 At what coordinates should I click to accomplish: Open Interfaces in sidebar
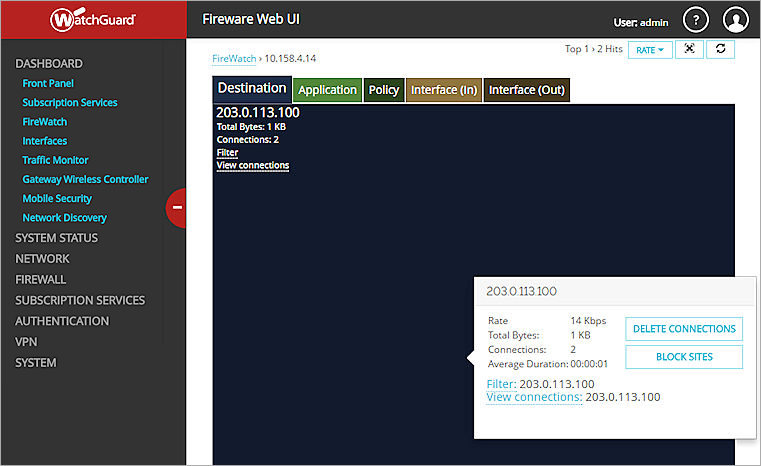[x=45, y=141]
